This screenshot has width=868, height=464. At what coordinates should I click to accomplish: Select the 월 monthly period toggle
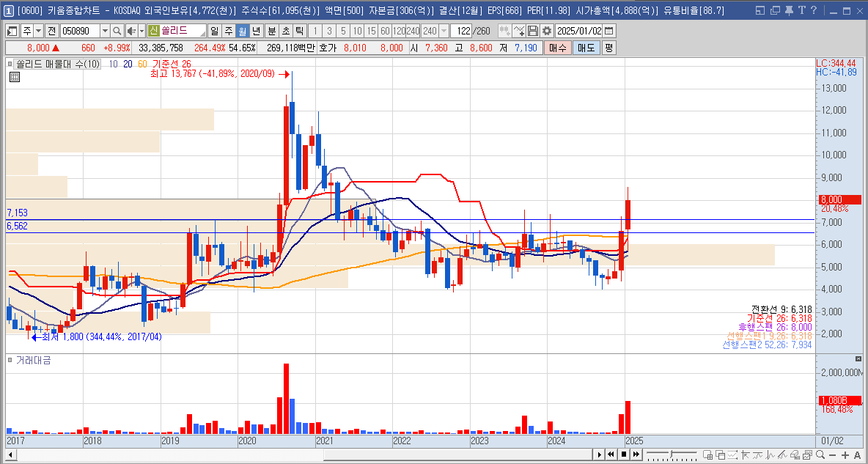(x=242, y=31)
